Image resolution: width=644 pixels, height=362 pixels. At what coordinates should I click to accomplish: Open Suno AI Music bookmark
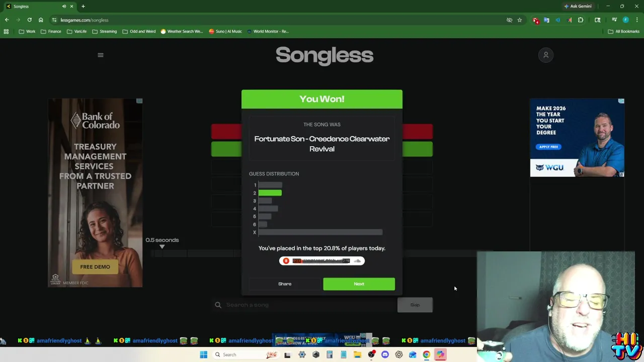225,31
